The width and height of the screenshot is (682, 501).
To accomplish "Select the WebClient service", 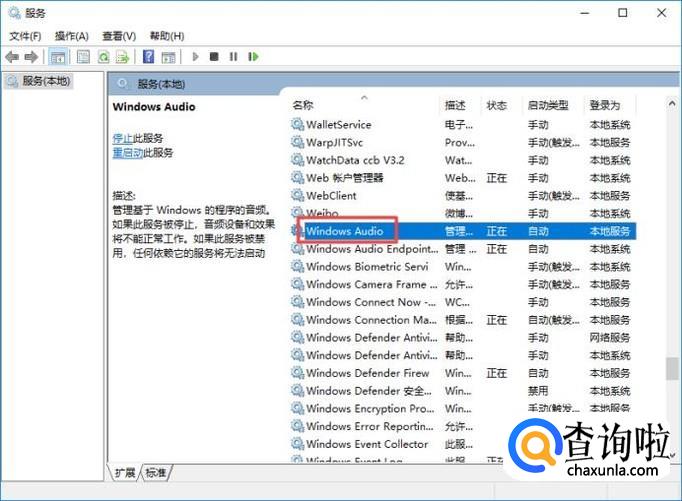I will coord(462,196).
